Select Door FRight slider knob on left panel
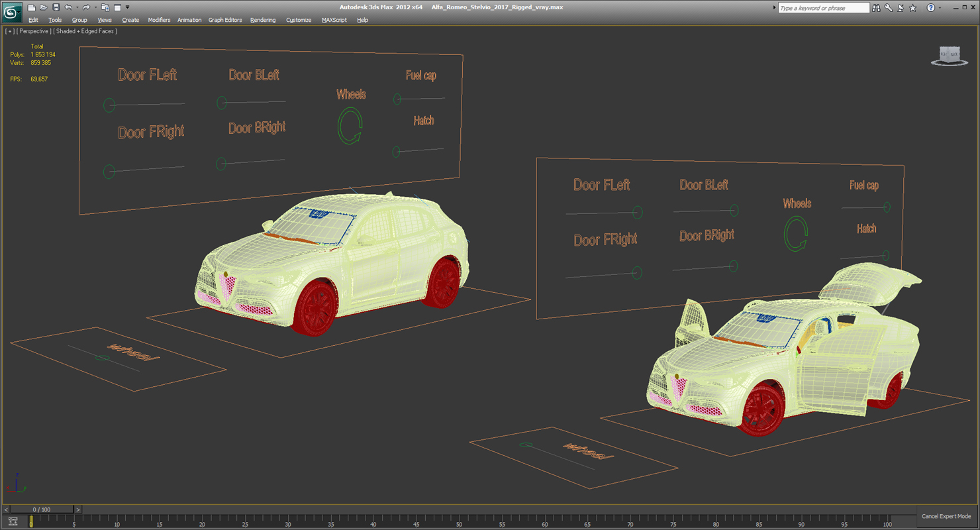Image resolution: width=980 pixels, height=530 pixels. pos(109,172)
